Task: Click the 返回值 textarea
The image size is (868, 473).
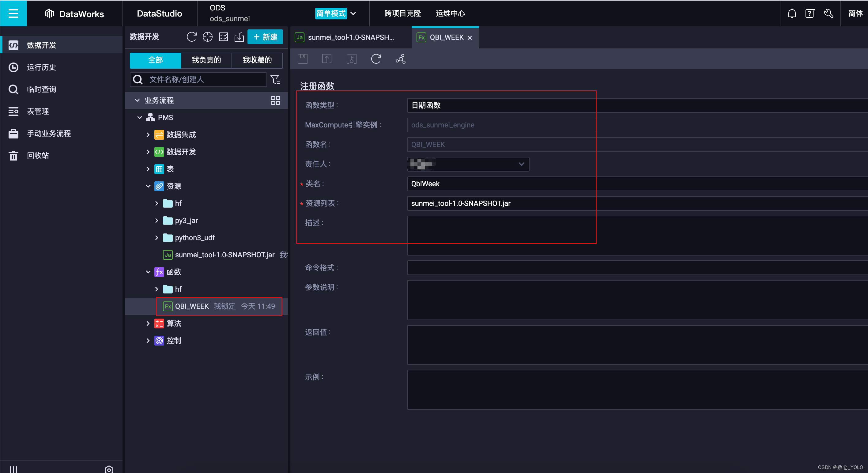Action: pos(637,345)
